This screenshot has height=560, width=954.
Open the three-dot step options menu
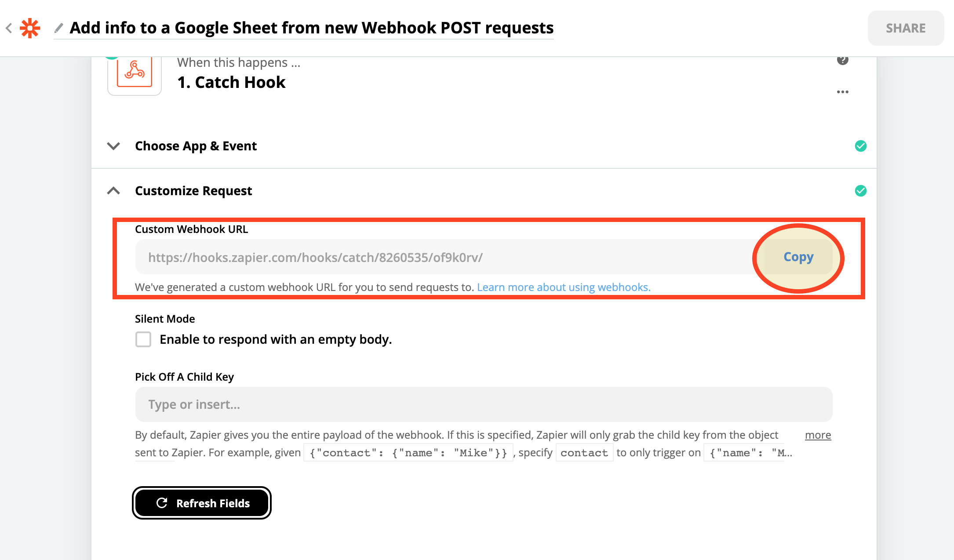pos(842,92)
